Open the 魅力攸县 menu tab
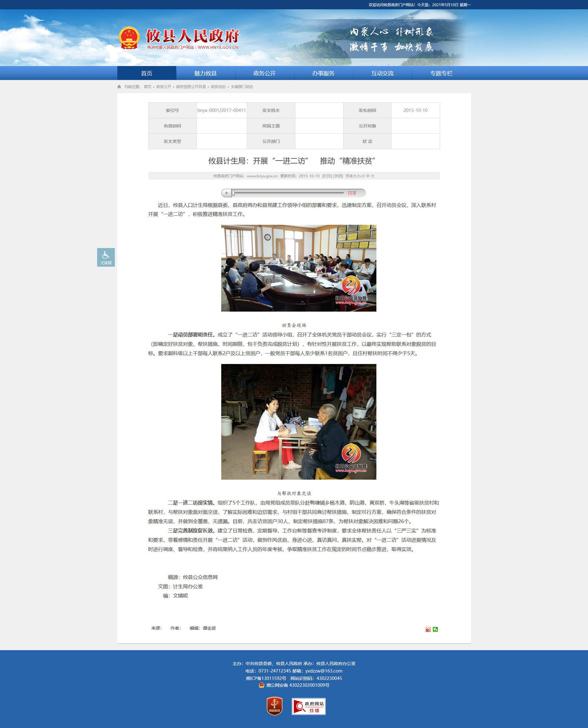This screenshot has width=588, height=728. click(206, 73)
